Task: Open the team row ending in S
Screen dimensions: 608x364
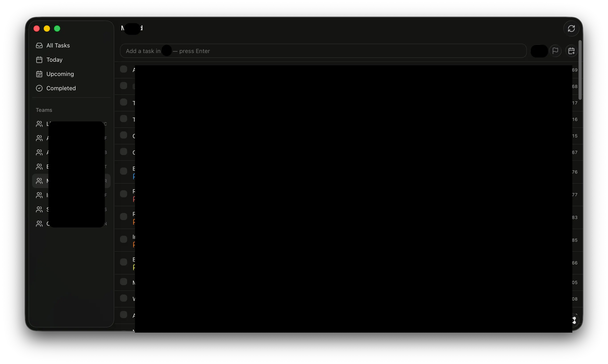Action: coord(71,209)
